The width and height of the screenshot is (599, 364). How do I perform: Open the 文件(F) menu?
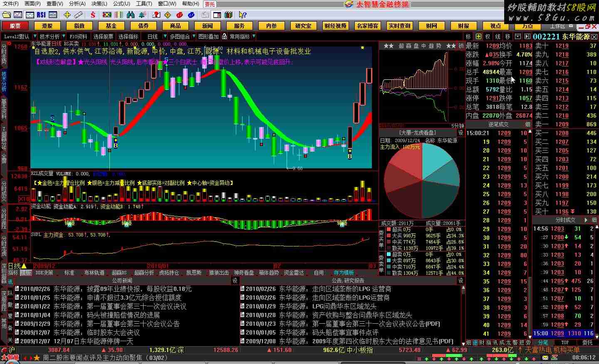click(x=11, y=4)
